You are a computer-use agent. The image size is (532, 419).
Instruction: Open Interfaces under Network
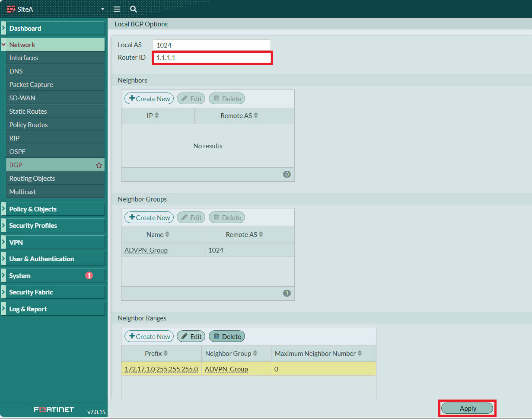click(x=55, y=58)
